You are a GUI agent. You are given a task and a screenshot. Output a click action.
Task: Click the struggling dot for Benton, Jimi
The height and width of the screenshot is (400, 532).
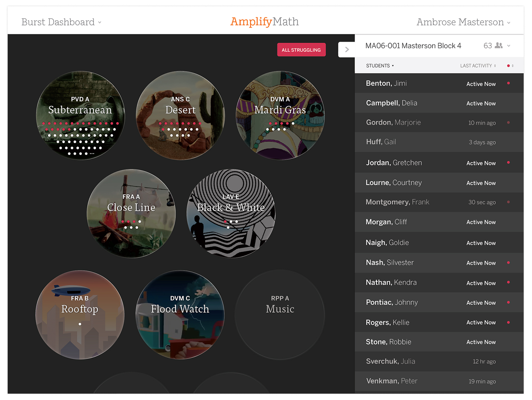508,83
